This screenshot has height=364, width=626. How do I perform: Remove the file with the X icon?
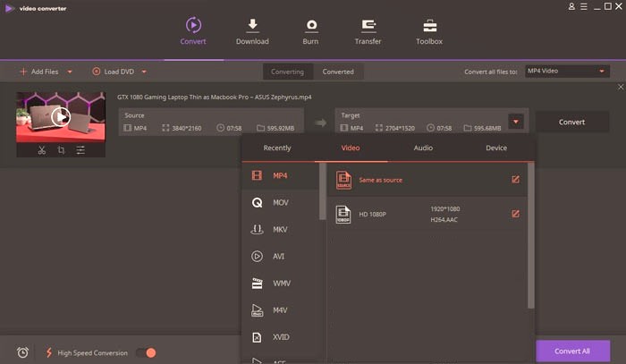pos(621,87)
